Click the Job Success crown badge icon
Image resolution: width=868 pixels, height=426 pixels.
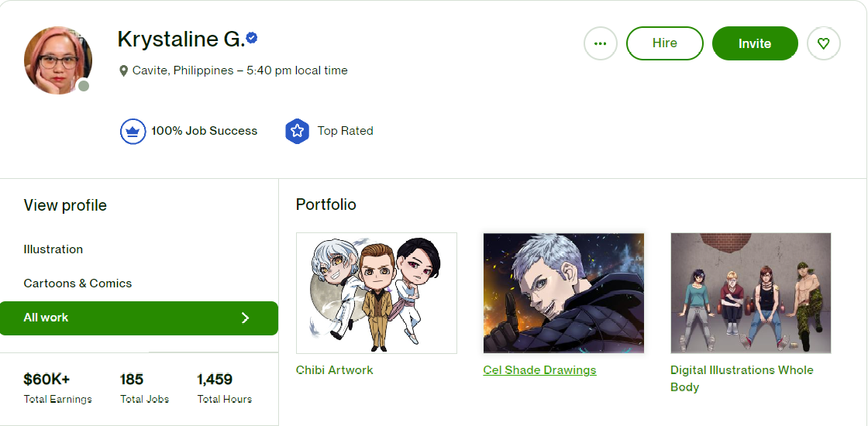[133, 131]
